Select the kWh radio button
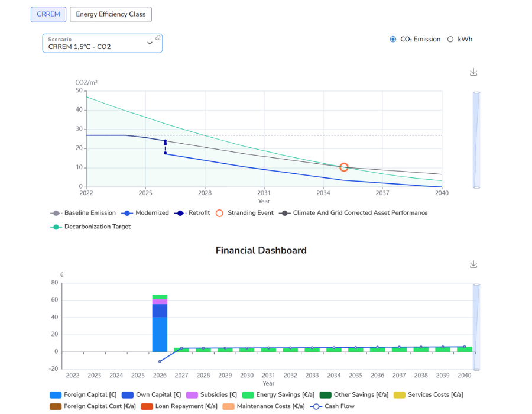 click(450, 39)
